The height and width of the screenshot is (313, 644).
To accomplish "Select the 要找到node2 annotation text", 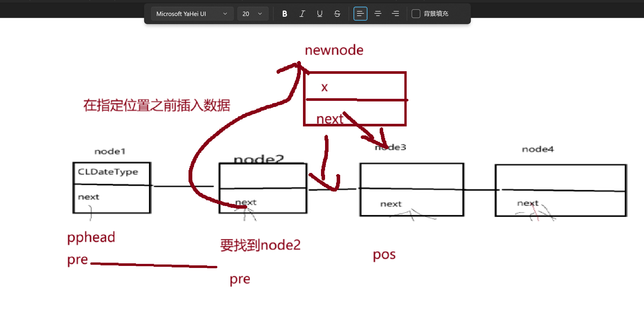I will coord(260,245).
